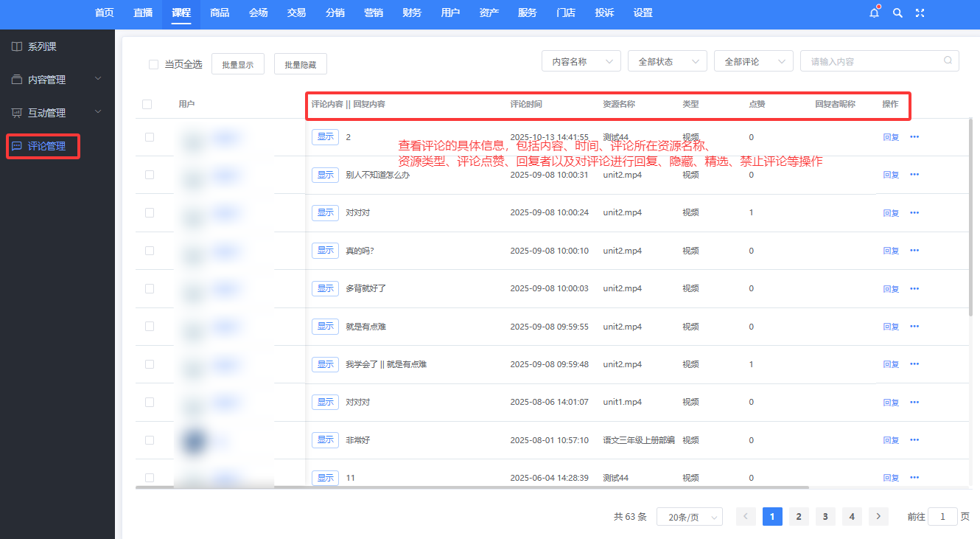The image size is (980, 539).
Task: Click search icon inside content input field
Action: [948, 61]
